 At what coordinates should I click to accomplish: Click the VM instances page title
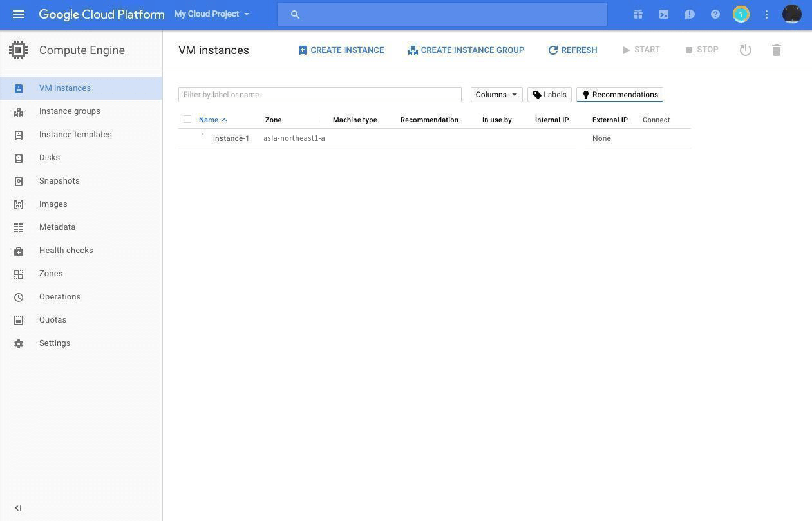tap(214, 50)
